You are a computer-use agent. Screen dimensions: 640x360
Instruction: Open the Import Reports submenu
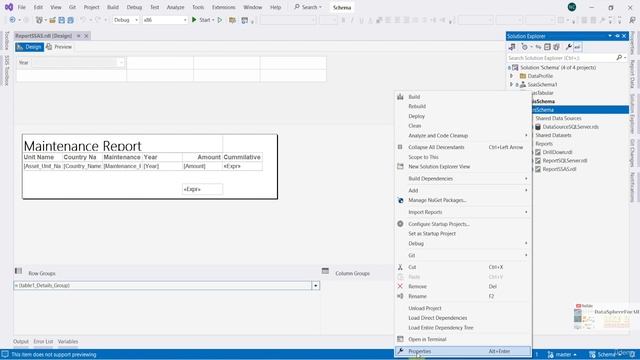462,212
